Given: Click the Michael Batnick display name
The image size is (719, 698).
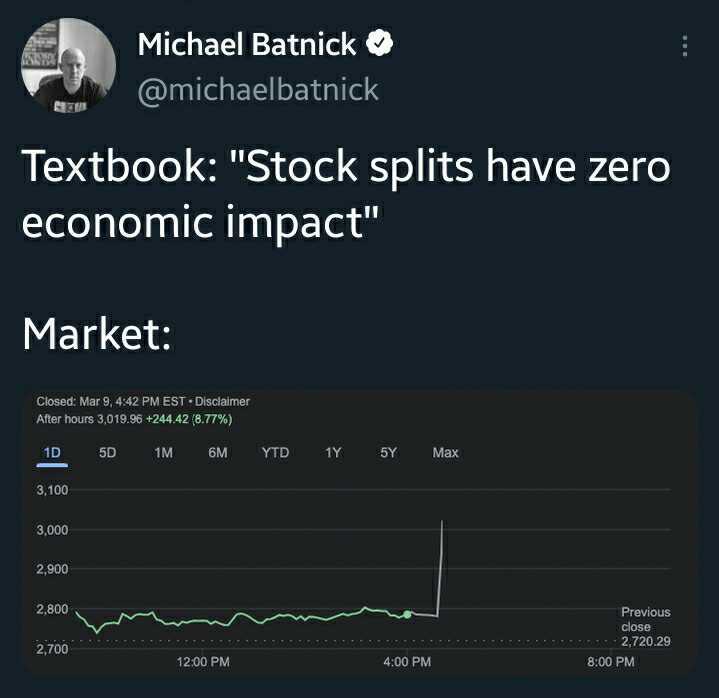Looking at the screenshot, I should [246, 45].
